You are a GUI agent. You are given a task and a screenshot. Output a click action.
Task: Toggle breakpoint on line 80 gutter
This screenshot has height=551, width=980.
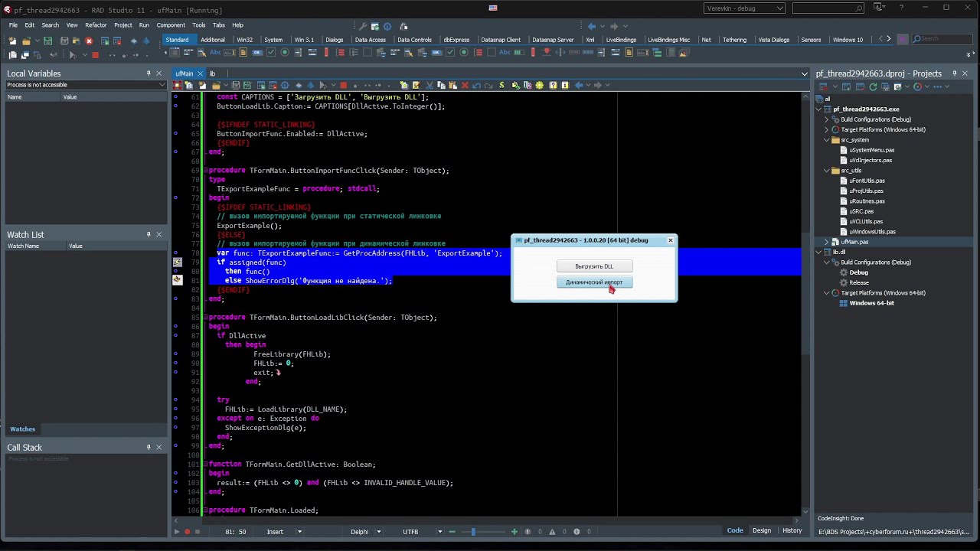click(175, 271)
